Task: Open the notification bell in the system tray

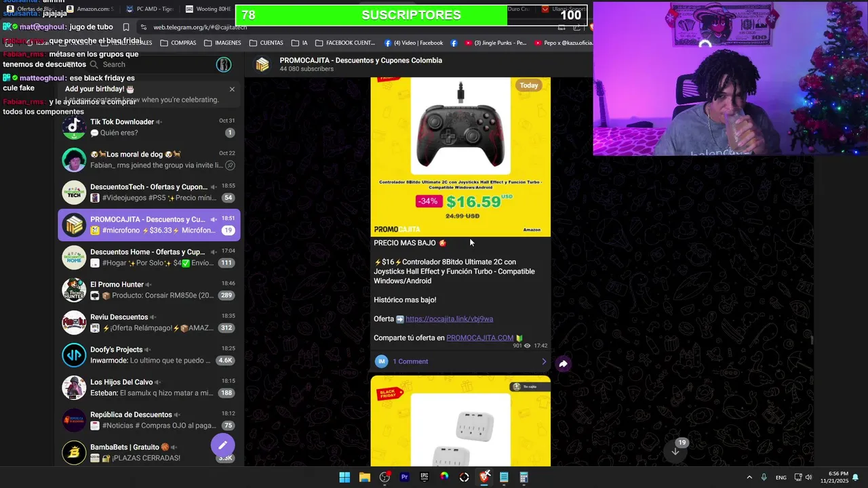Action: point(856,477)
